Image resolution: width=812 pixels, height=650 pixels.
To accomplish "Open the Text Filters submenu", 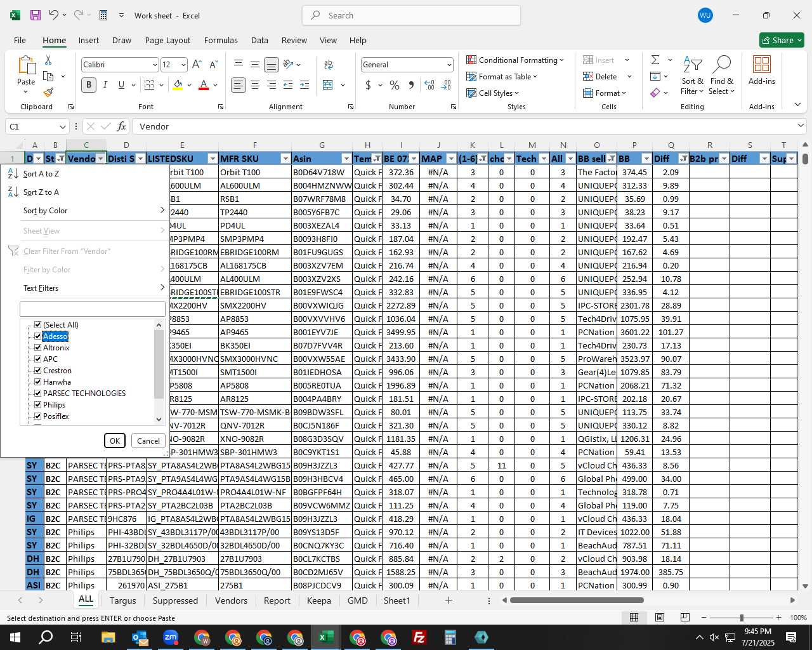I will [86, 288].
